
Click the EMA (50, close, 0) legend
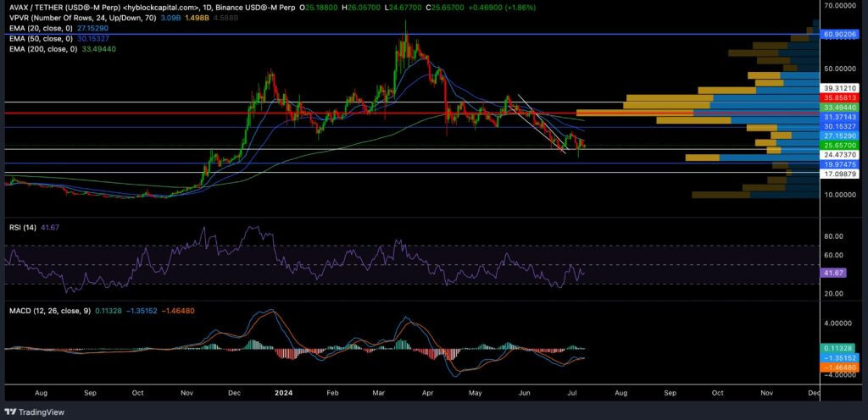pyautogui.click(x=39, y=39)
